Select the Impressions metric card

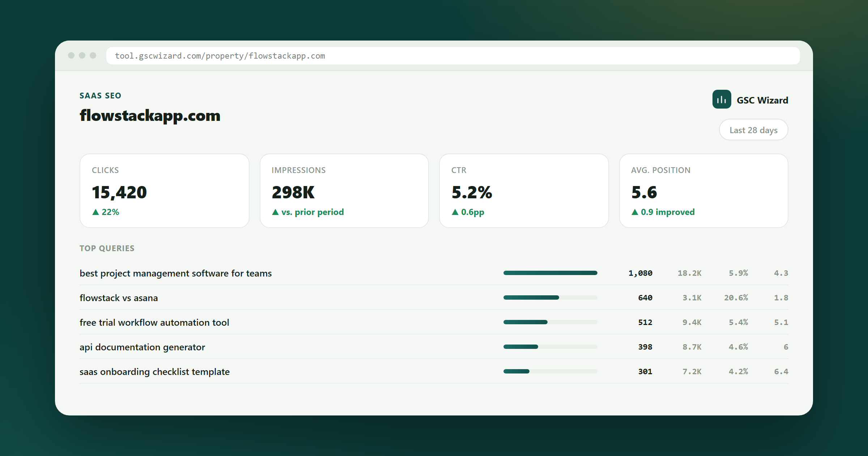point(344,191)
